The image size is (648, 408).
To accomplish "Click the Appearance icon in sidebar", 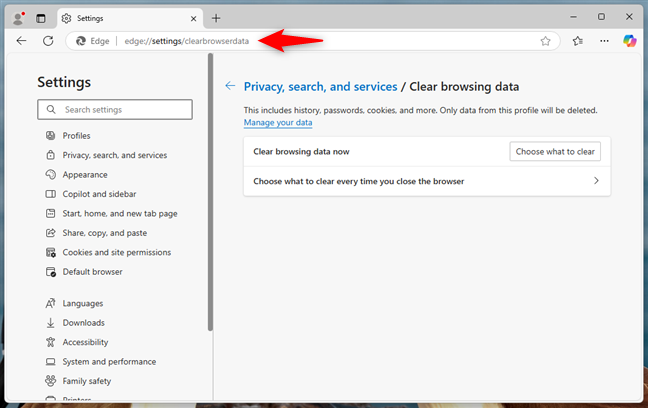I will click(x=50, y=174).
